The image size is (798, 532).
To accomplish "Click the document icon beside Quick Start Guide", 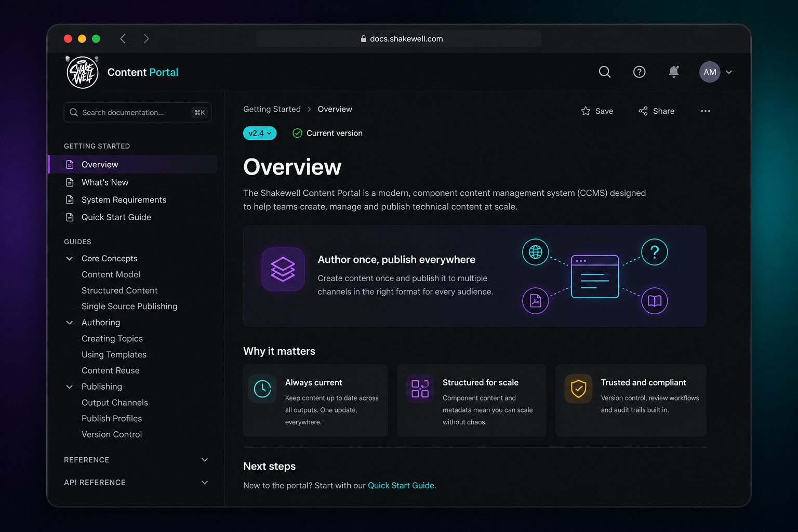I will tap(70, 217).
